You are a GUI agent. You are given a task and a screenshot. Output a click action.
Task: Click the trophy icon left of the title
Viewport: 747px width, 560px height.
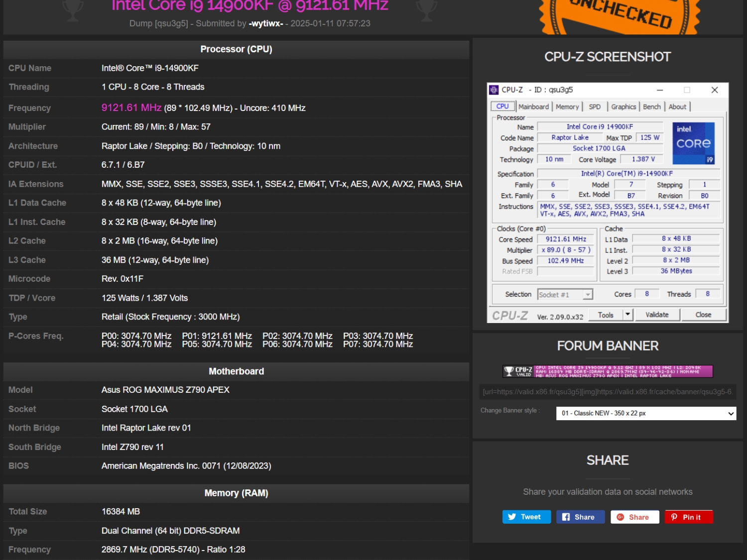[73, 9]
